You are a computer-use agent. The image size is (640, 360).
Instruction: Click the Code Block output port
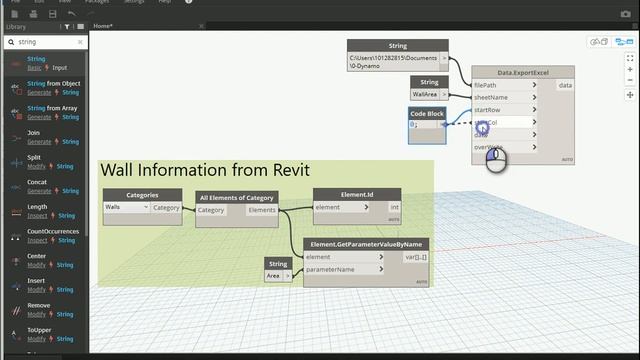pos(442,124)
